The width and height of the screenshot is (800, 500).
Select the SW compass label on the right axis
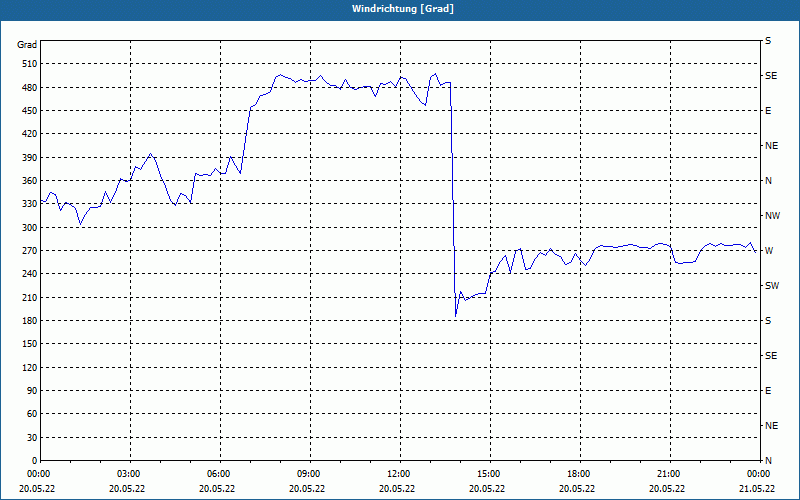[x=772, y=286]
